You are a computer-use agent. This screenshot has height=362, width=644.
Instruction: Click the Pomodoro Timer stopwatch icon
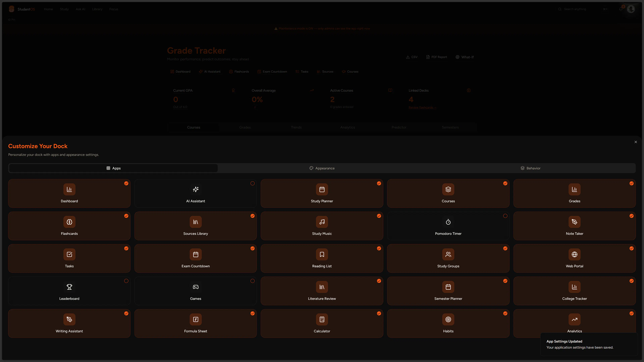448,222
